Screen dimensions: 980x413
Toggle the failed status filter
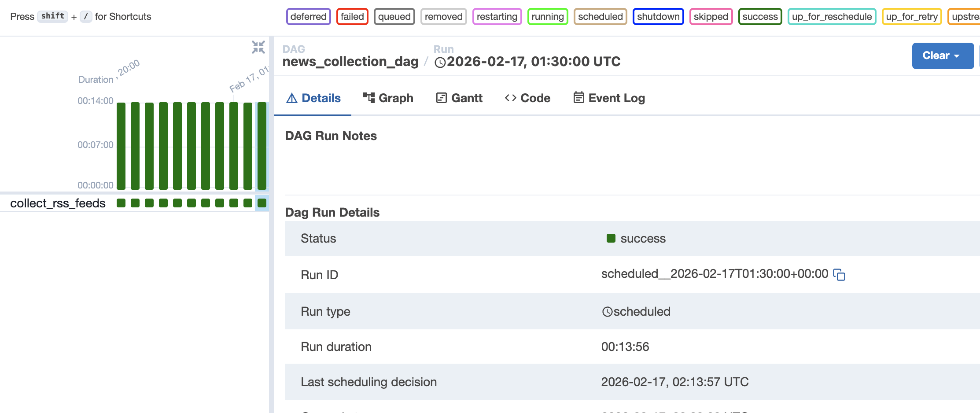tap(352, 17)
